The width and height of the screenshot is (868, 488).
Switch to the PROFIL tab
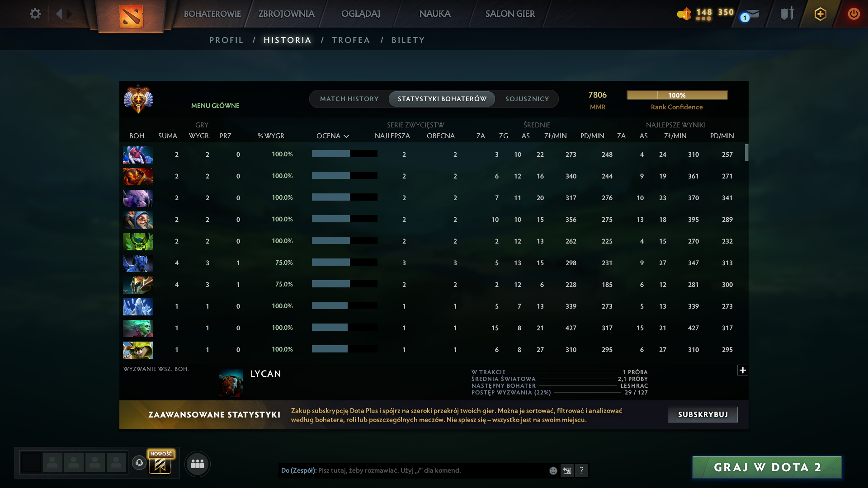click(x=226, y=40)
